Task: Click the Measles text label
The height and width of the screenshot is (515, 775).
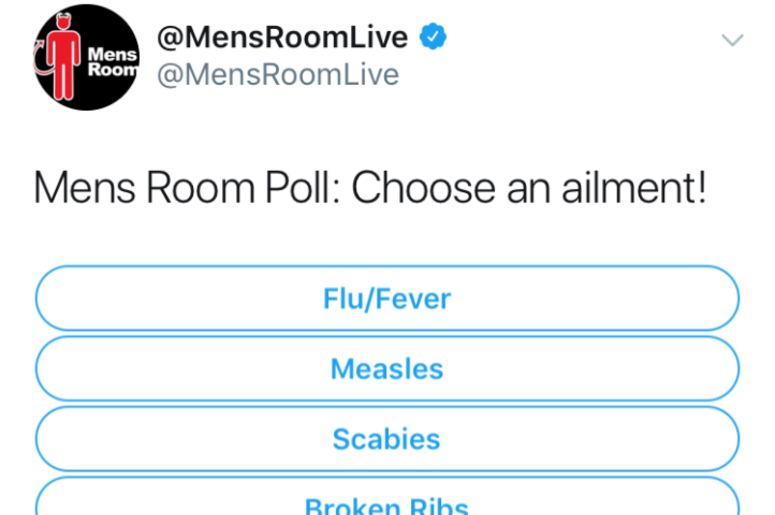Action: (x=387, y=369)
